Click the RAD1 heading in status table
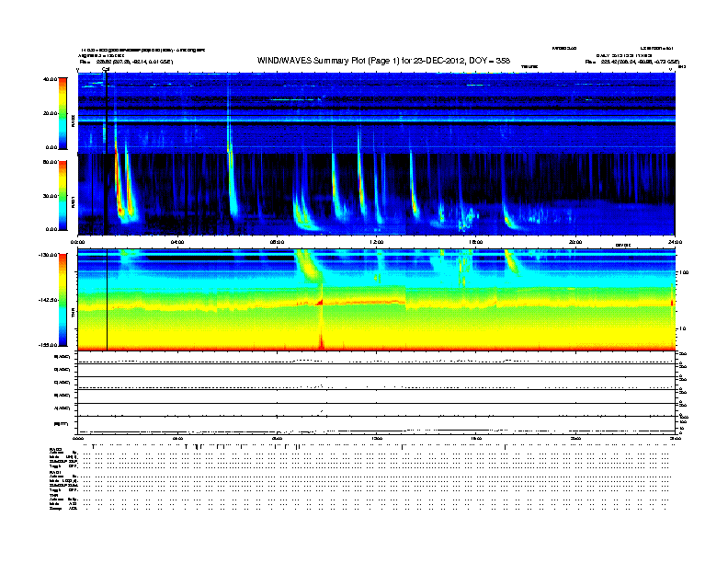The height and width of the screenshot is (563, 728). point(54,473)
